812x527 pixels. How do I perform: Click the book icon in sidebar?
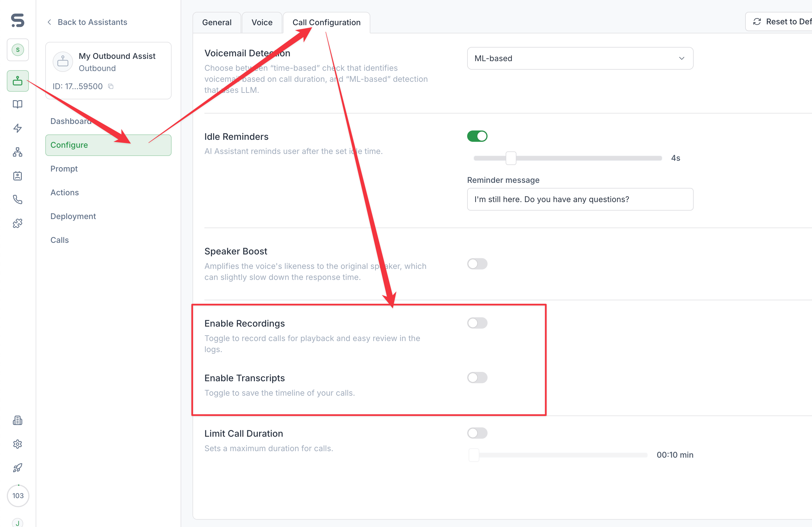(x=17, y=104)
